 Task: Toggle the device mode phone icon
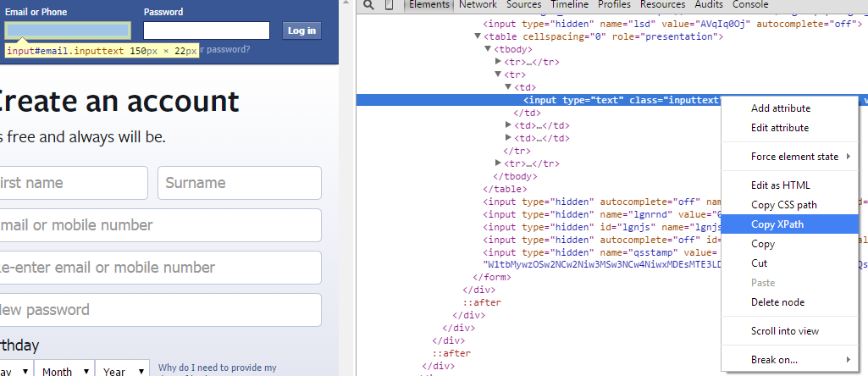pos(390,5)
